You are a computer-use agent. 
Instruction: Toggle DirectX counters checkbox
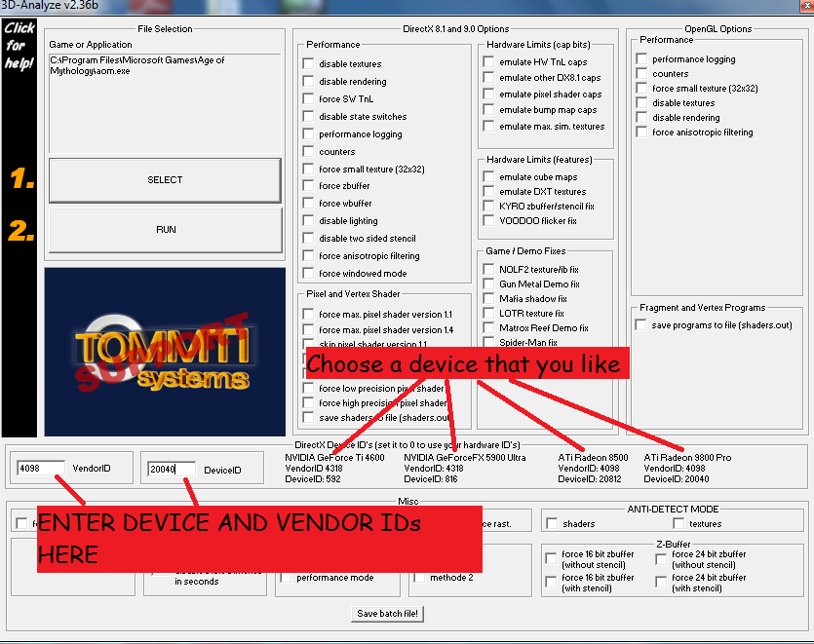(x=308, y=151)
